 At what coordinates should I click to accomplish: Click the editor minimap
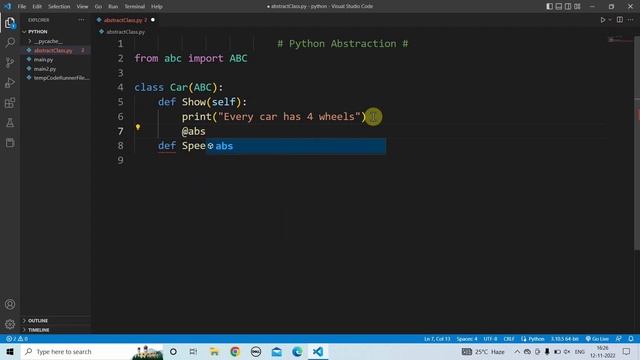[x=620, y=40]
